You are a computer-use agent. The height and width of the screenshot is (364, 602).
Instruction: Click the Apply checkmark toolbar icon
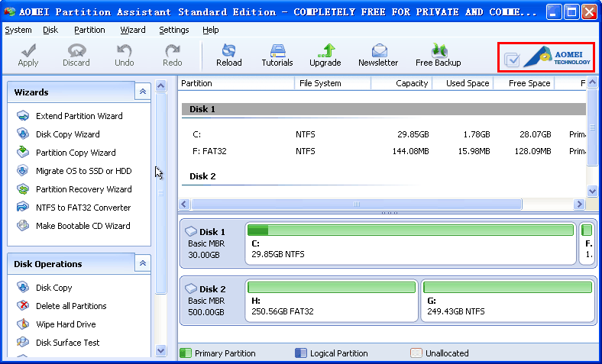coord(28,50)
